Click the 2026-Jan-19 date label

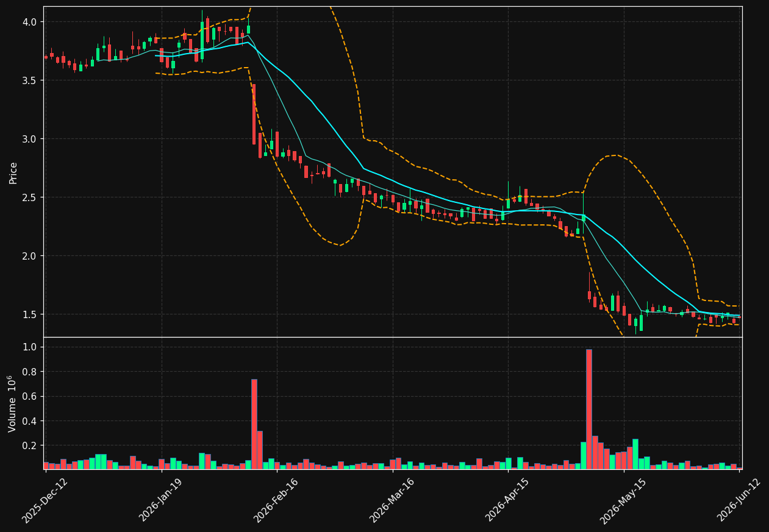point(161,500)
